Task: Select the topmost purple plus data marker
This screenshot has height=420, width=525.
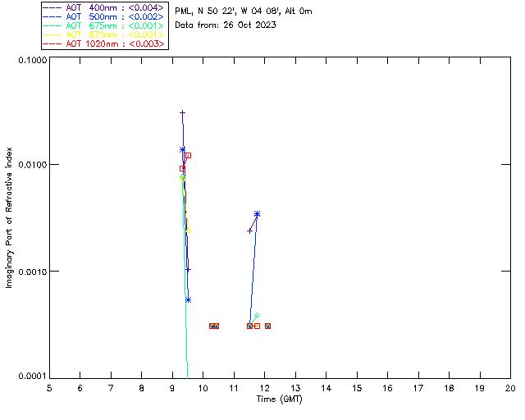Action: 182,113
